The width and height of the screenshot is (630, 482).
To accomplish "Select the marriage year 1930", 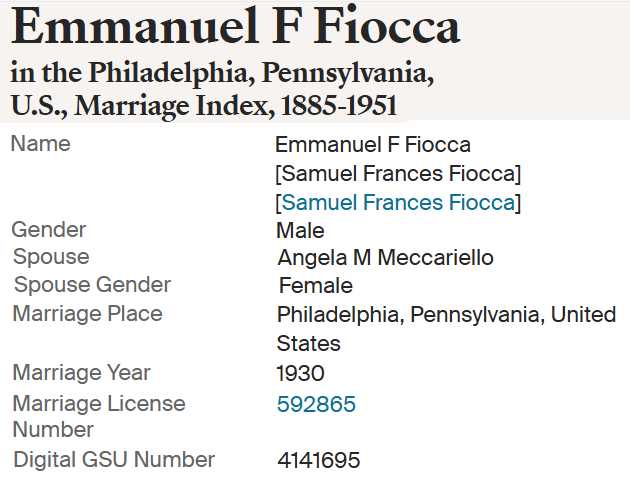I will pos(300,373).
